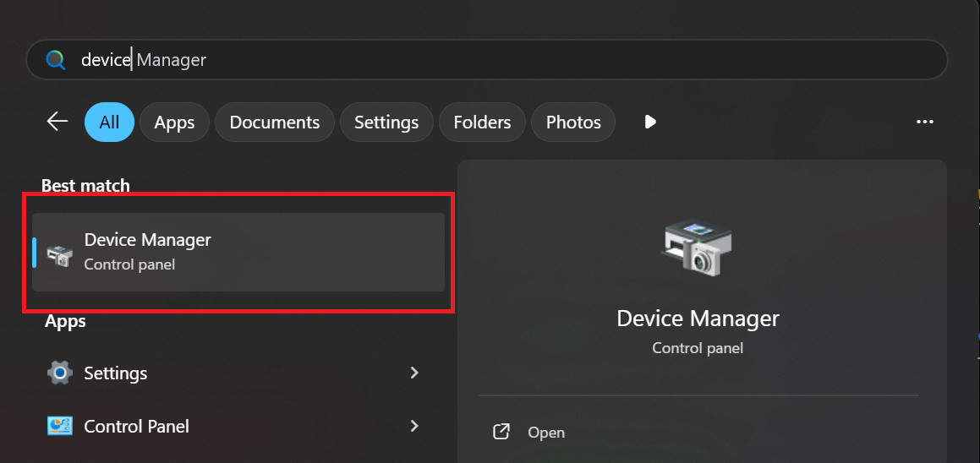Click the Open text in the preview pane

click(546, 432)
